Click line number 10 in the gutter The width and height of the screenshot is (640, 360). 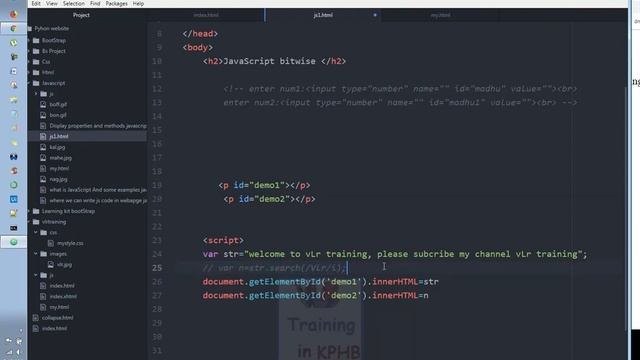pos(157,61)
